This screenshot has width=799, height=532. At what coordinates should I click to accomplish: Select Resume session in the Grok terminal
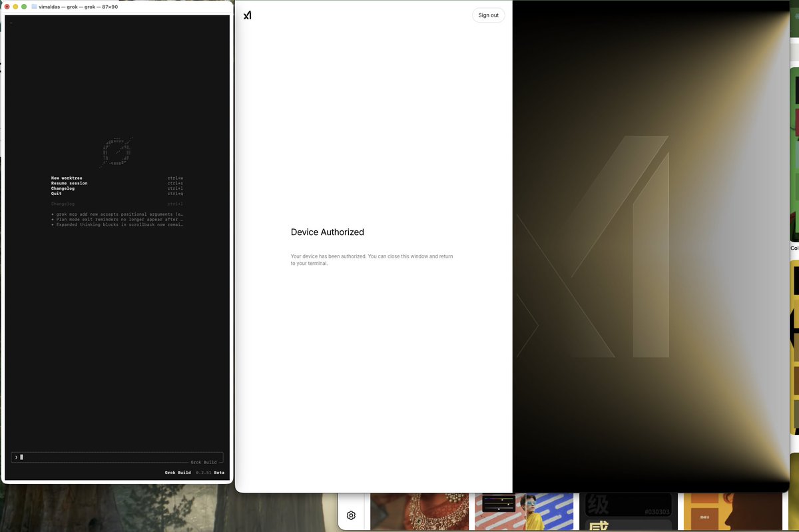pyautogui.click(x=69, y=183)
